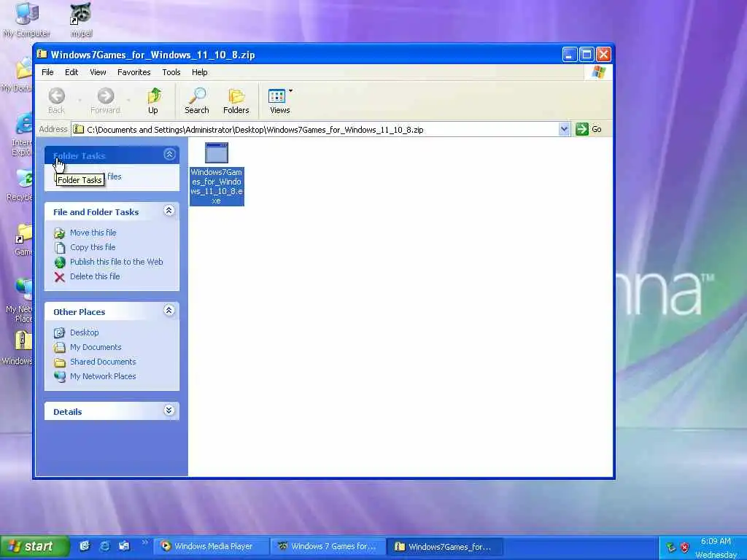This screenshot has width=747, height=560.
Task: Click the greyed Forward toolbar button
Action: 105,101
